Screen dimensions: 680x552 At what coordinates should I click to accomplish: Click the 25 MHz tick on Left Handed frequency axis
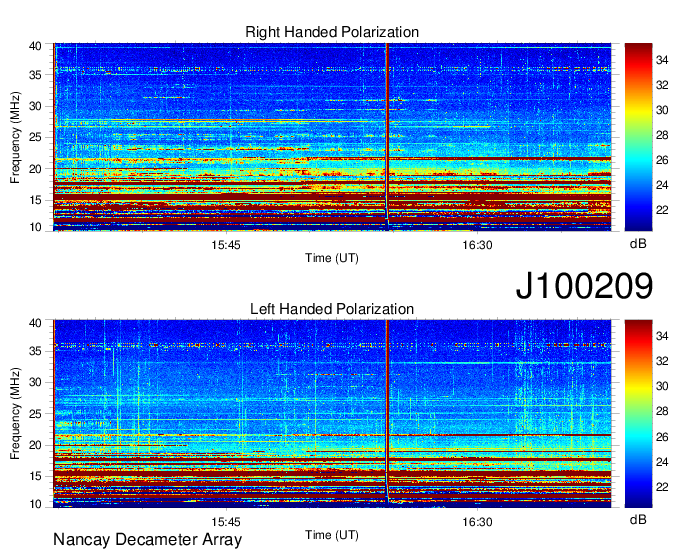pos(35,414)
